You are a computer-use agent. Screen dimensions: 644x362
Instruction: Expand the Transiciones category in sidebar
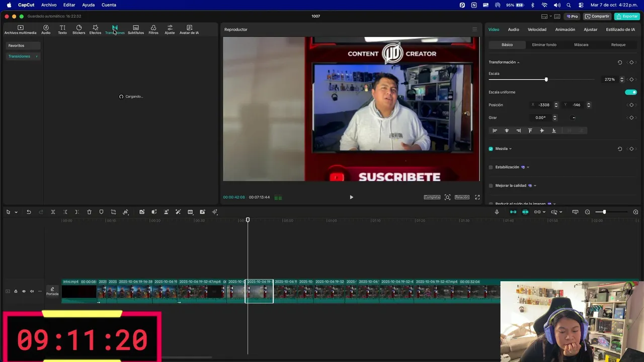(23, 56)
